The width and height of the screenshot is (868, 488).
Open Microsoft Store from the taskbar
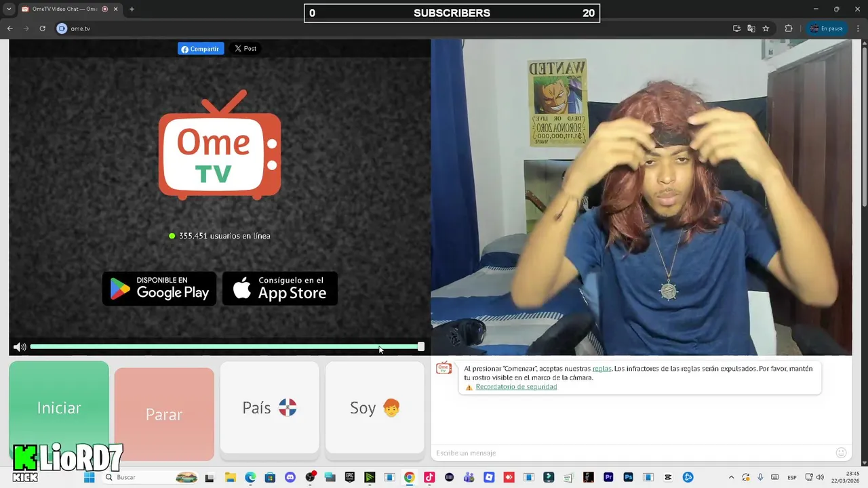[270, 477]
